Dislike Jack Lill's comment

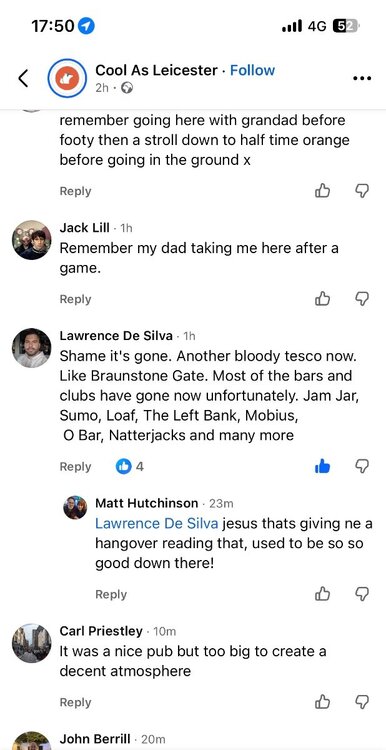click(x=362, y=299)
